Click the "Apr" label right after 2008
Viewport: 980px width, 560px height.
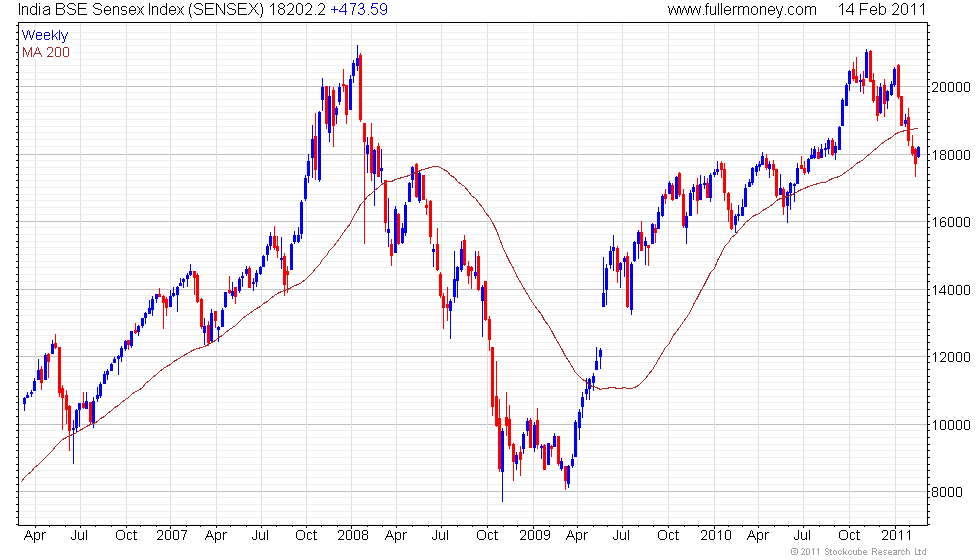[396, 536]
